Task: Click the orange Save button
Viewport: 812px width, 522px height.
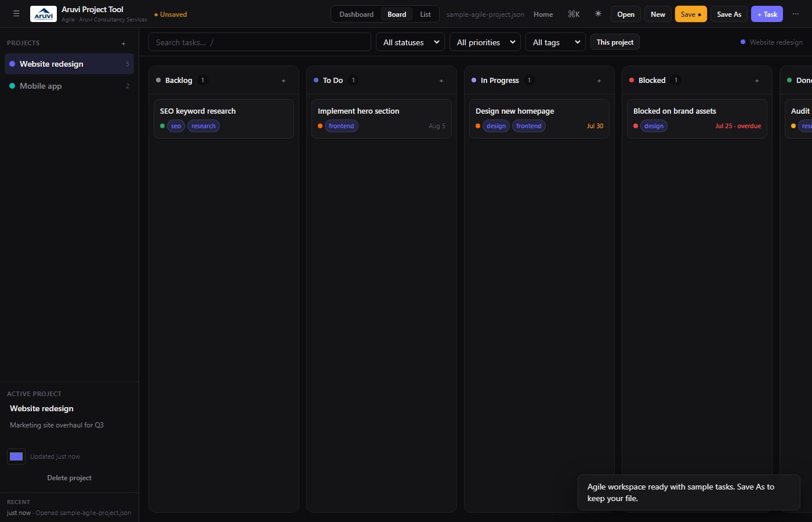Action: point(691,14)
